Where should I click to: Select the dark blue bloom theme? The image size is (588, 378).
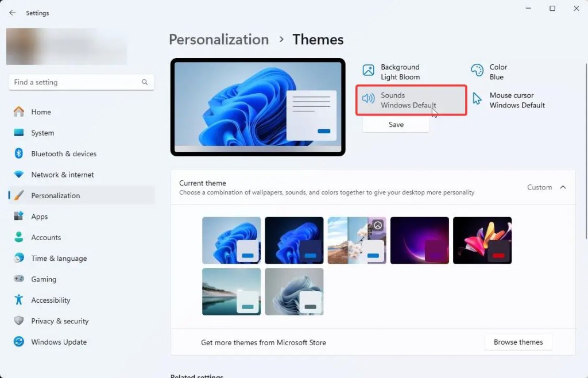[294, 240]
